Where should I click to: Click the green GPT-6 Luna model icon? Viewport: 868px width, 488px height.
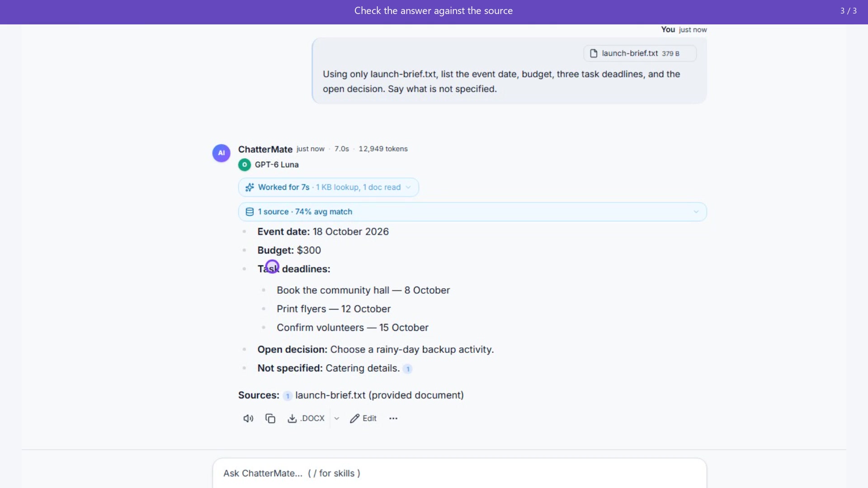coord(245,164)
